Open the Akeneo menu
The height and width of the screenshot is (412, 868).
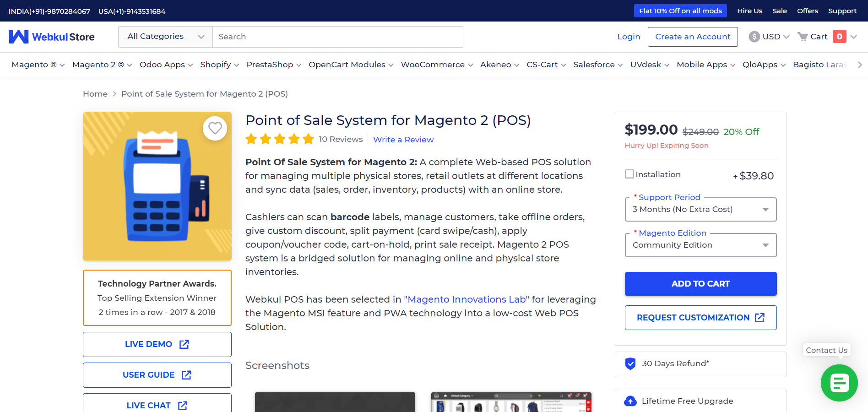coord(499,65)
